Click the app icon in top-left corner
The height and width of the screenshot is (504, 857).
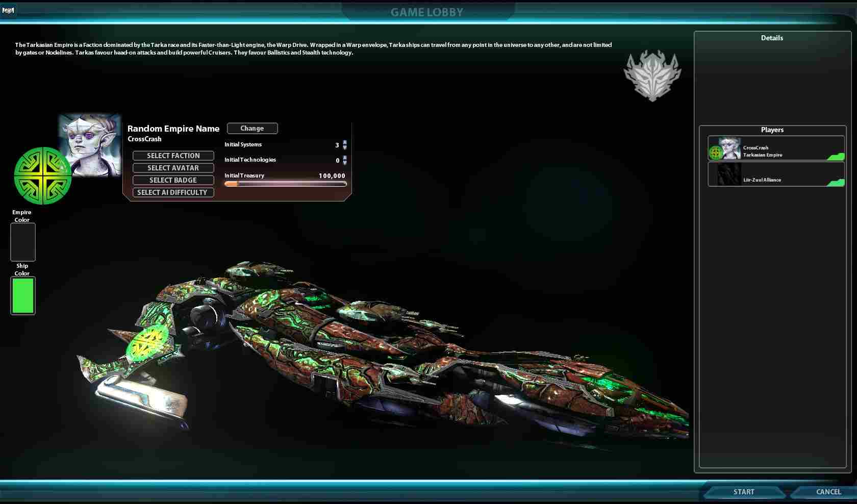[x=8, y=10]
